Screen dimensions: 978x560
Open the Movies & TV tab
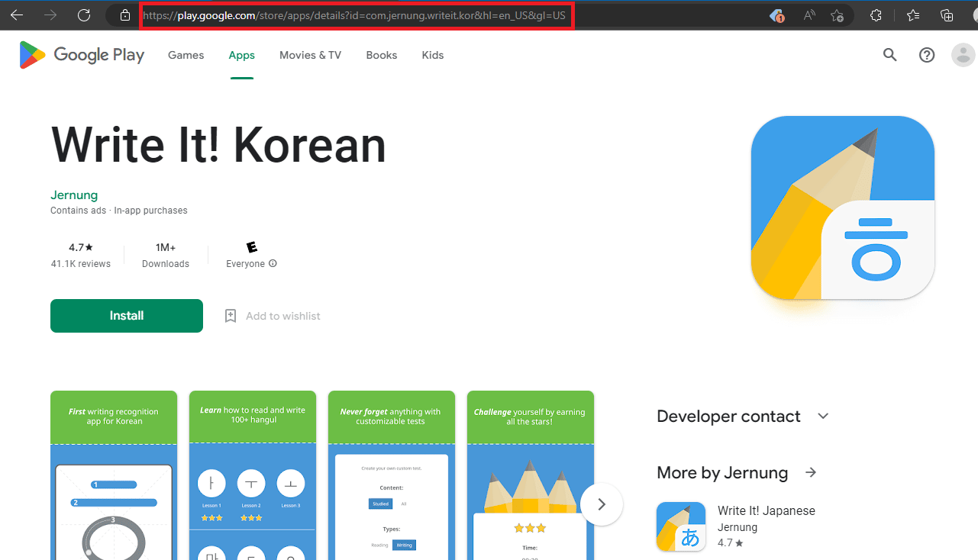click(x=310, y=55)
